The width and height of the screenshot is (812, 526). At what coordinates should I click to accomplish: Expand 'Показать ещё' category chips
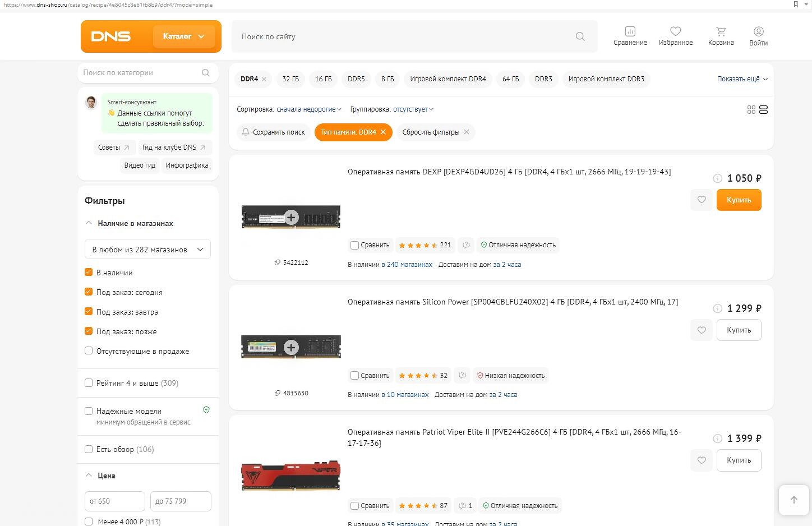pyautogui.click(x=742, y=79)
